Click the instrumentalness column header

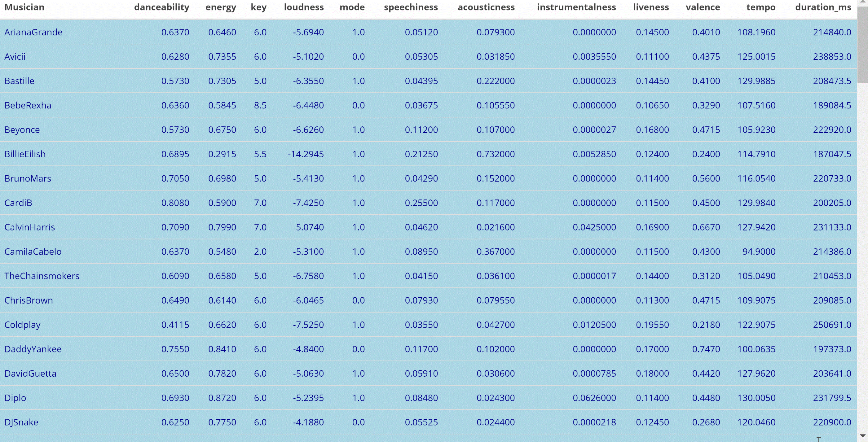click(x=576, y=7)
